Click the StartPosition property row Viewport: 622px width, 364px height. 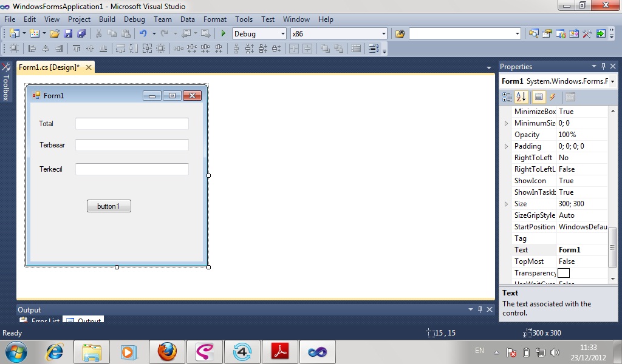[x=559, y=227]
